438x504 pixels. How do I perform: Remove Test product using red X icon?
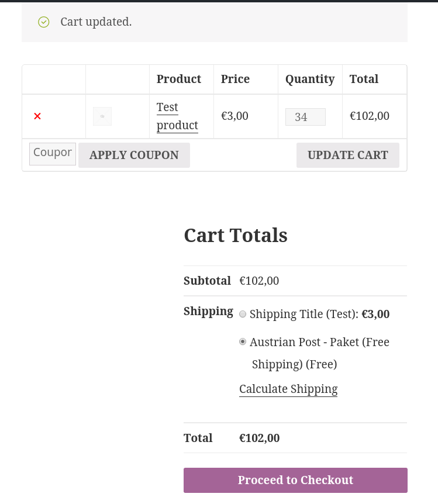(x=37, y=116)
